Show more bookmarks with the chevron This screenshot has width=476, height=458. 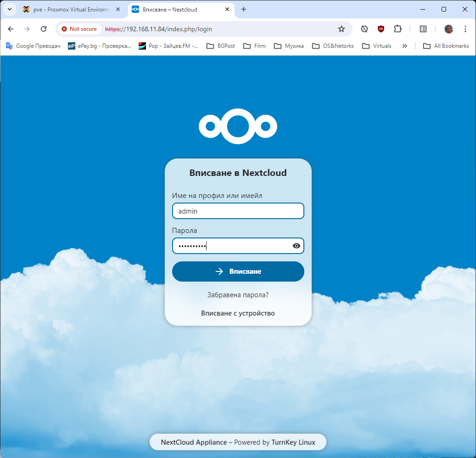point(405,46)
